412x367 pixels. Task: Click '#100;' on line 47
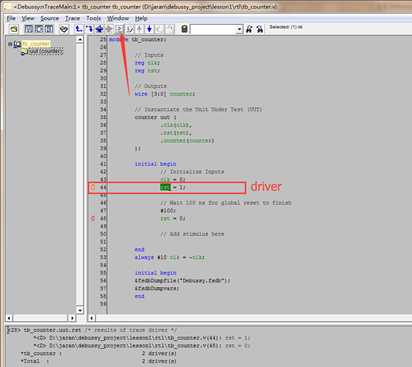click(168, 211)
